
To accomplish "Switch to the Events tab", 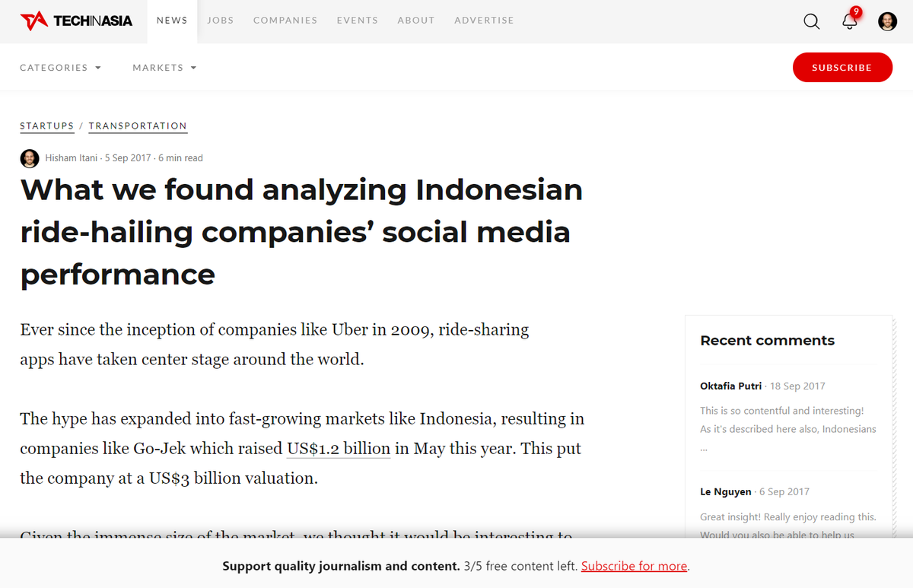I will pos(358,21).
